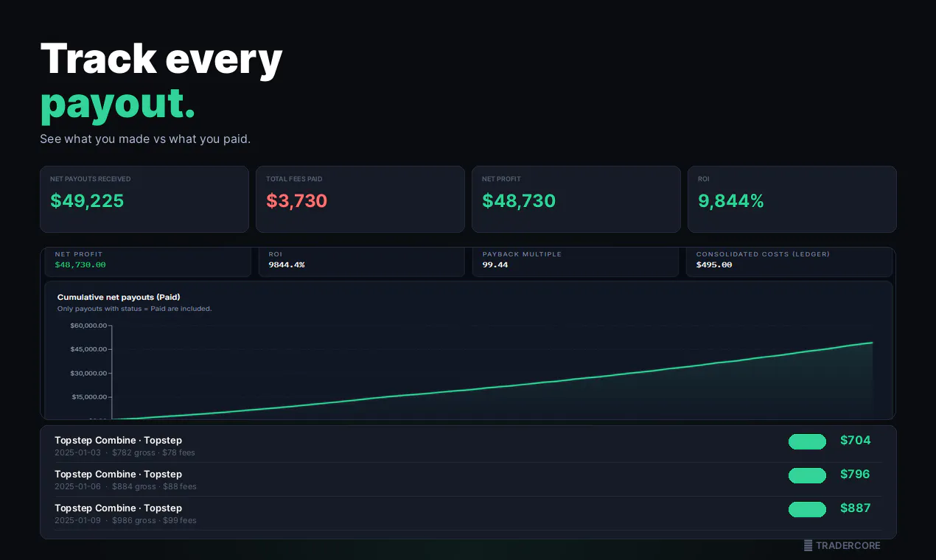This screenshot has height=560, width=936.
Task: Click the 'See what you made vs what you paid' subtitle
Action: tap(145, 139)
